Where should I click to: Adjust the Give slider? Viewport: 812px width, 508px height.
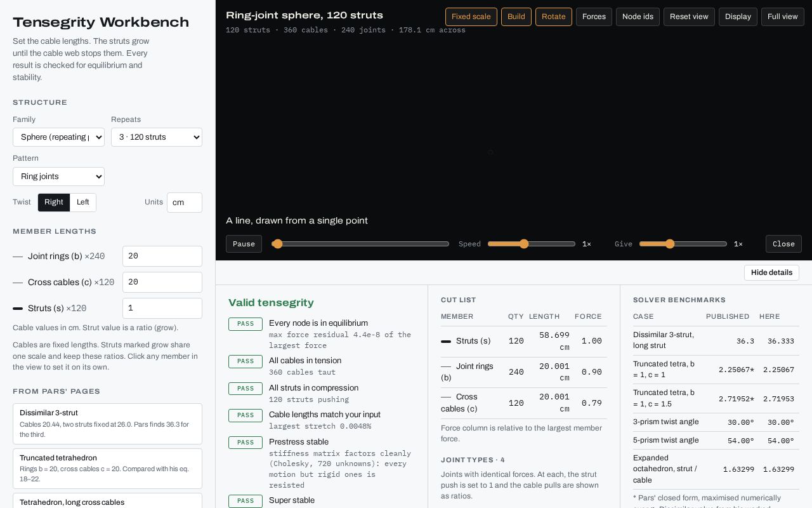coord(683,244)
